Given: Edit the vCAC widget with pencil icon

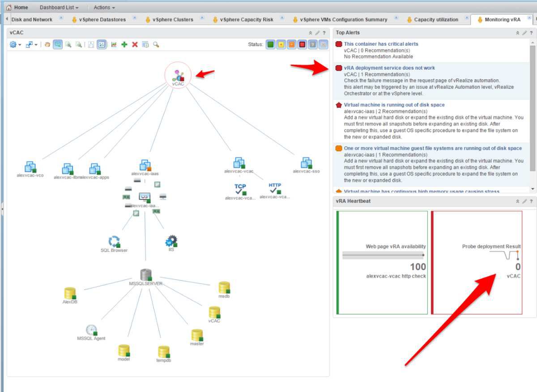Looking at the screenshot, I should pos(317,33).
